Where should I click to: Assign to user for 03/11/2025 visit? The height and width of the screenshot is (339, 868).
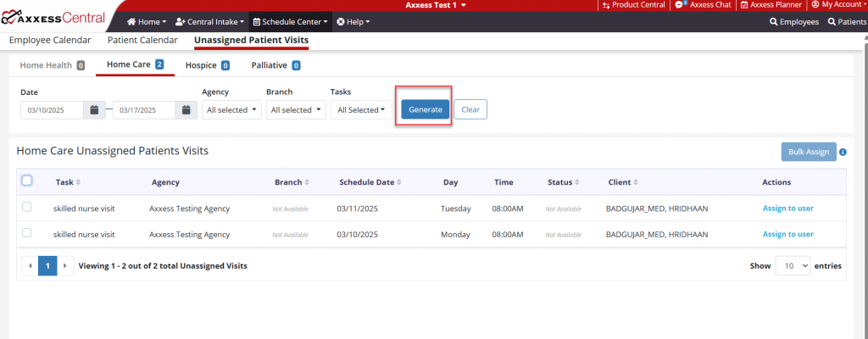pos(788,208)
